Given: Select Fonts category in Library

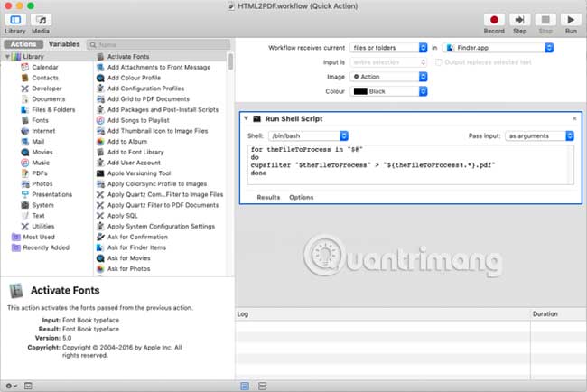Looking at the screenshot, I should [40, 120].
